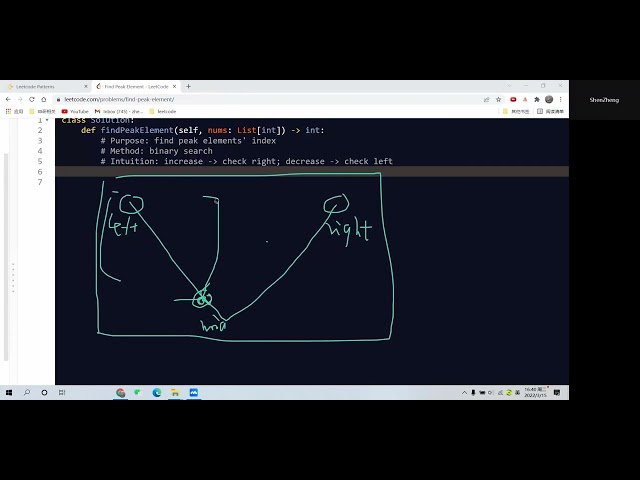Click the leetcode.com address bar

point(269,99)
